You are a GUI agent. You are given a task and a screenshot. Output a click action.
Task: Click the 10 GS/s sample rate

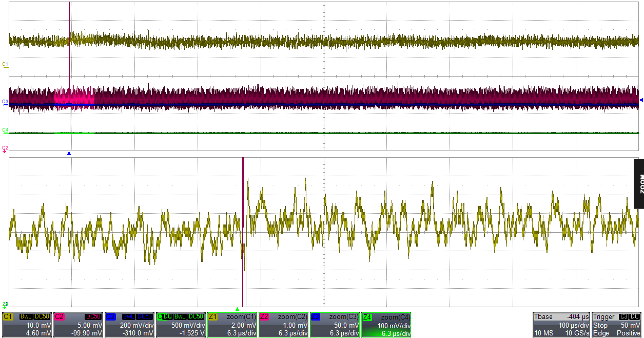577,333
